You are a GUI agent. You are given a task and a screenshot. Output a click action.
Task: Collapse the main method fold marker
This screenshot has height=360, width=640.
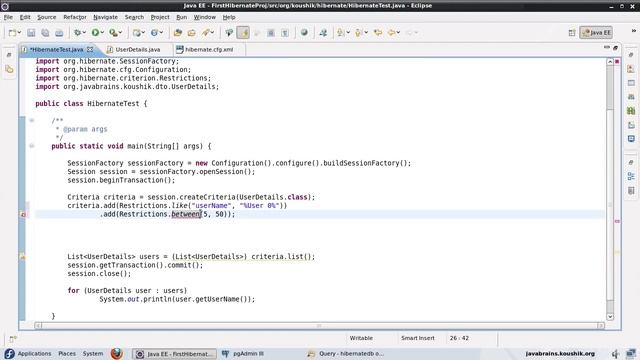(31, 146)
